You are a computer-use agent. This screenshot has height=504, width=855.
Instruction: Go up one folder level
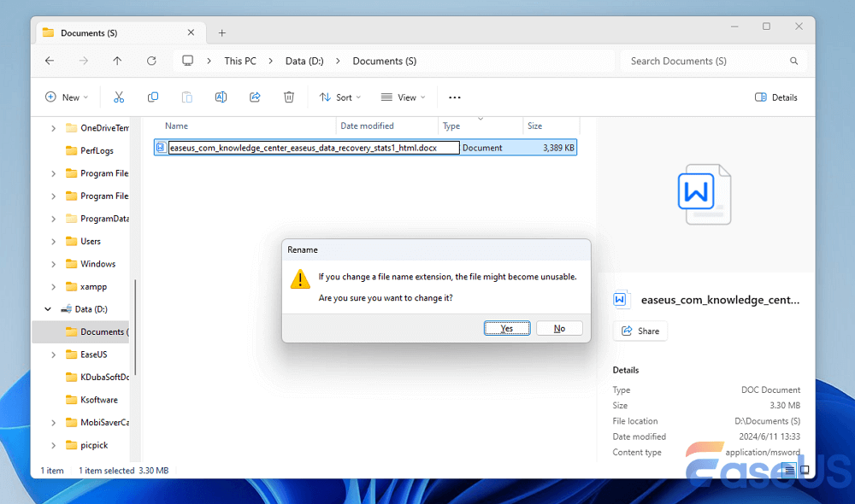[x=117, y=61]
